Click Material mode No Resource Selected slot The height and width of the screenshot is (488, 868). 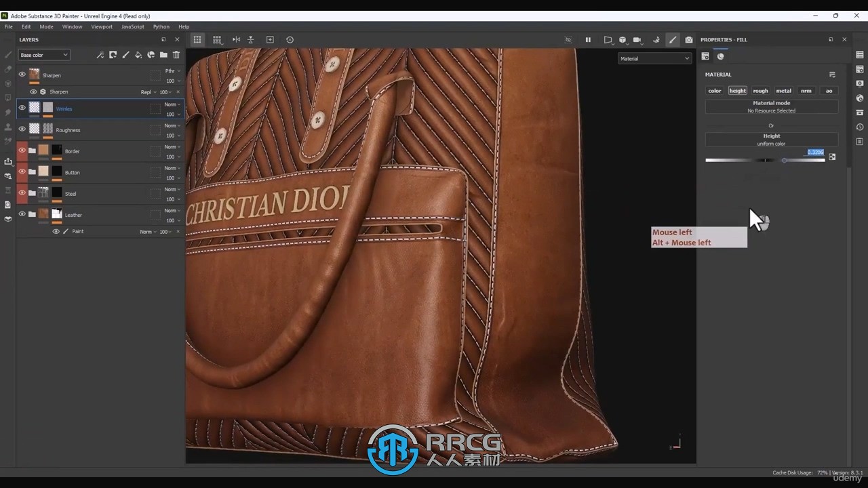(x=772, y=106)
